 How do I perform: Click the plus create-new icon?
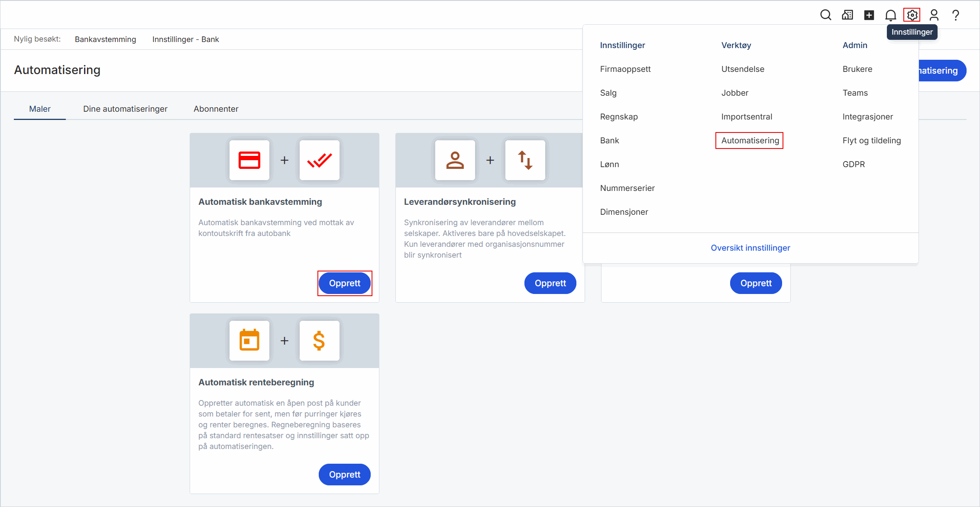[869, 15]
